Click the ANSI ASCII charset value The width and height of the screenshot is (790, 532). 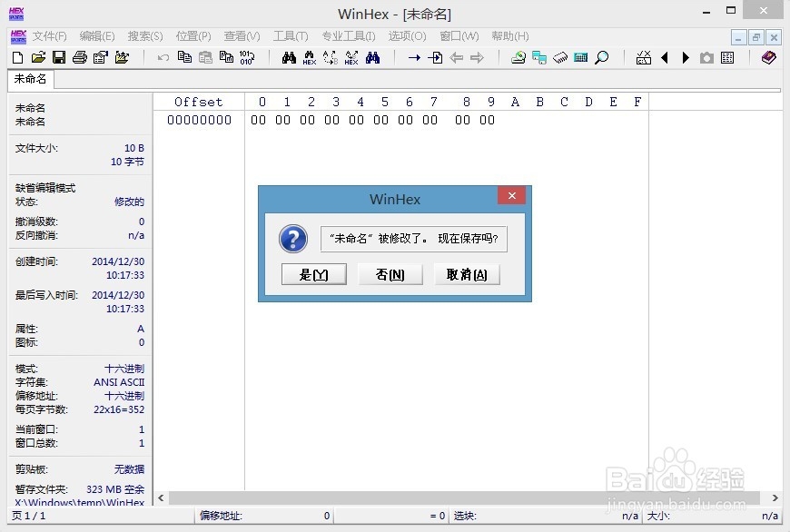(119, 382)
